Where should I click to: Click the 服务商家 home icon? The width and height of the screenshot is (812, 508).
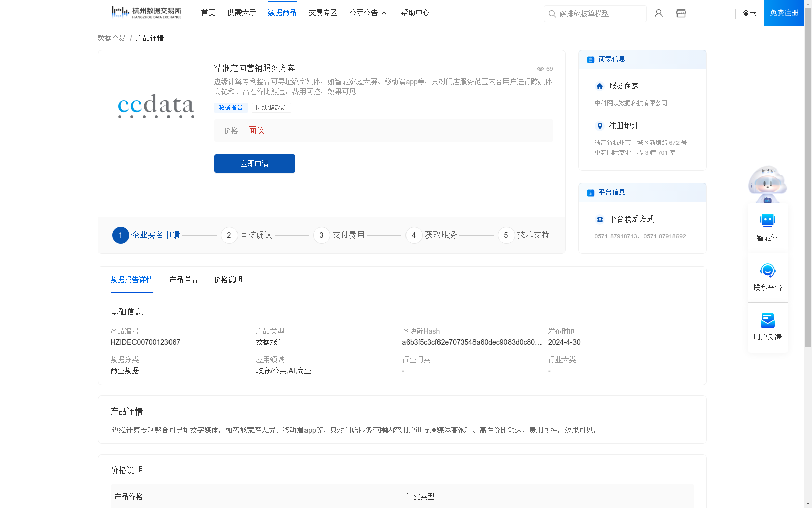600,86
